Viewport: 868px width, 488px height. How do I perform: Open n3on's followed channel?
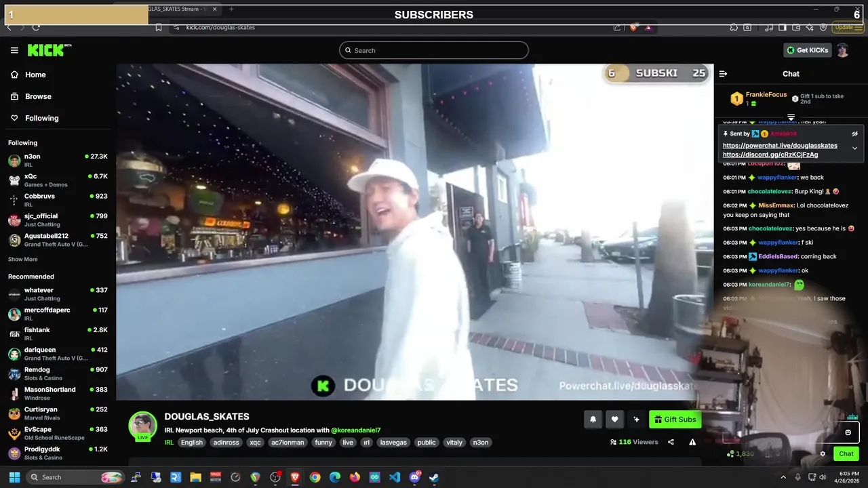point(58,160)
